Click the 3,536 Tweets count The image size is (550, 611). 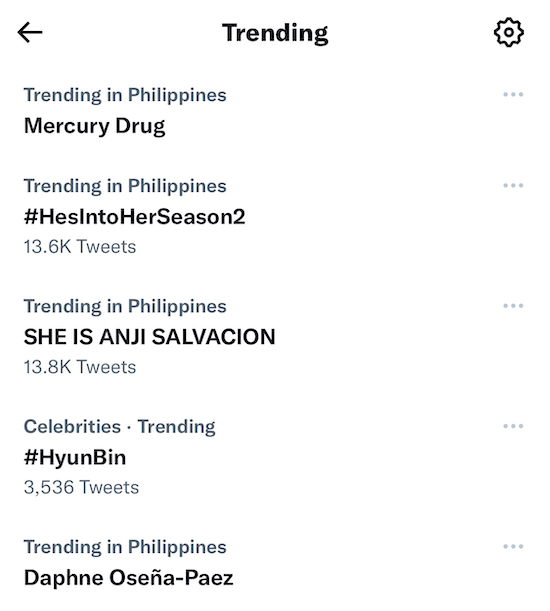click(81, 488)
